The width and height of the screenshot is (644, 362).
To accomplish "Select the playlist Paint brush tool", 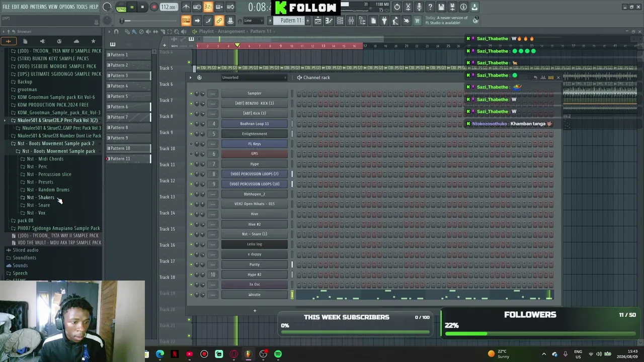I will (133, 31).
